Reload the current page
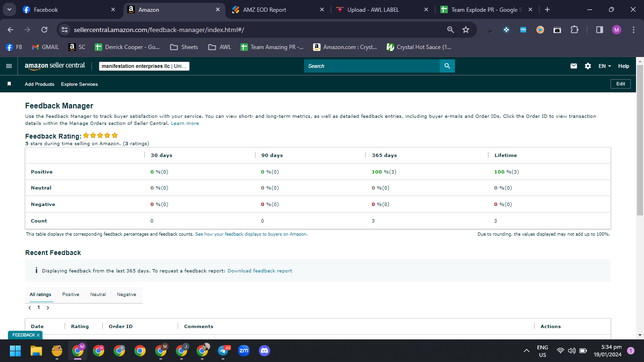Screen dimensions: 644x362 44,30
